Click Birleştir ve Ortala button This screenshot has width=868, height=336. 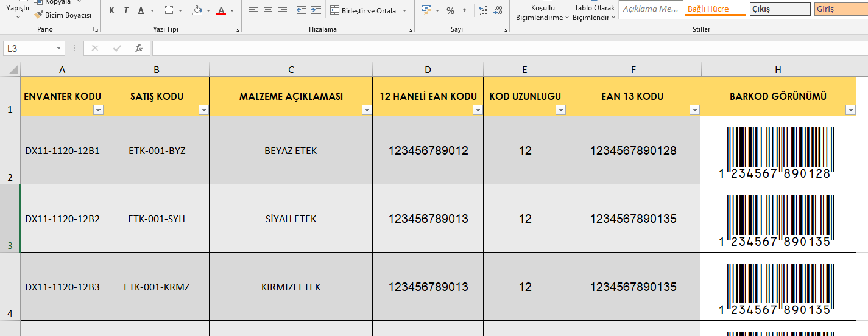(364, 10)
